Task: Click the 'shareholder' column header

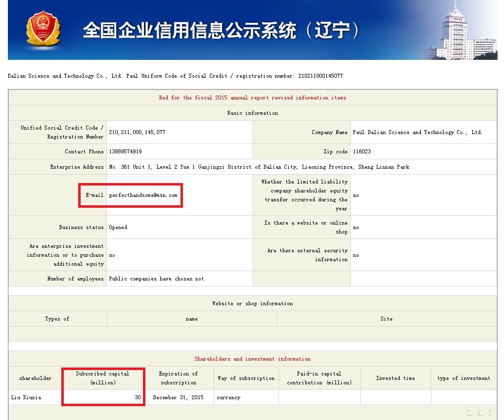Action: point(35,378)
